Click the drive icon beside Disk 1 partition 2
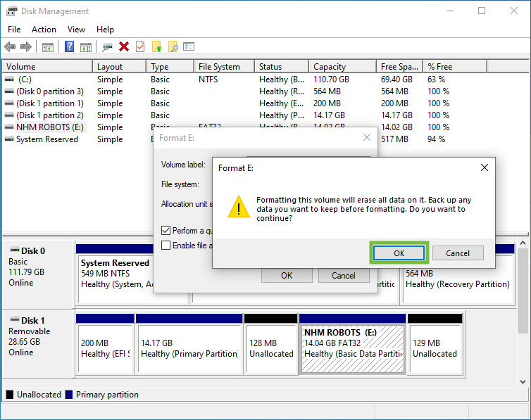 [x=9, y=115]
